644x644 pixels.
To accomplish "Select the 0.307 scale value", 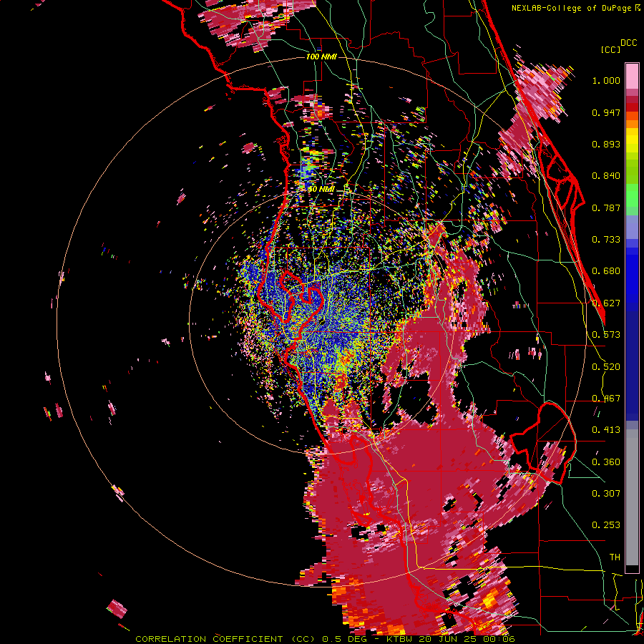I will (x=606, y=494).
